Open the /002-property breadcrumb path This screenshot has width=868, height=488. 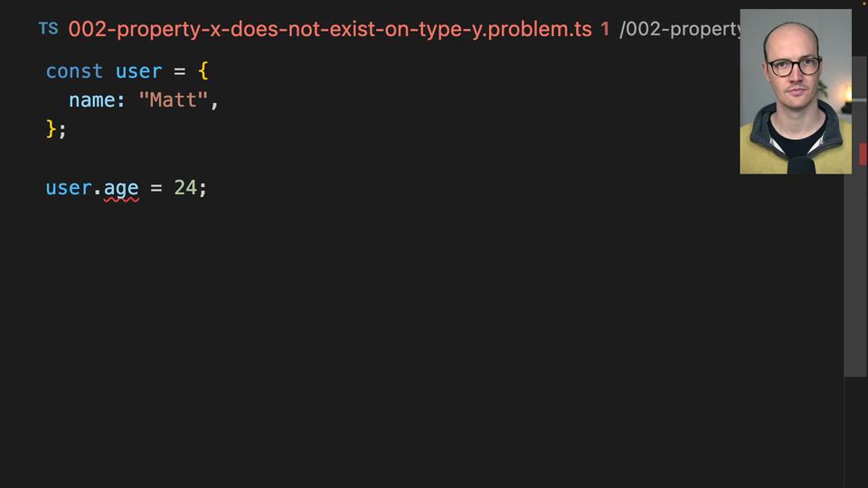[x=680, y=29]
